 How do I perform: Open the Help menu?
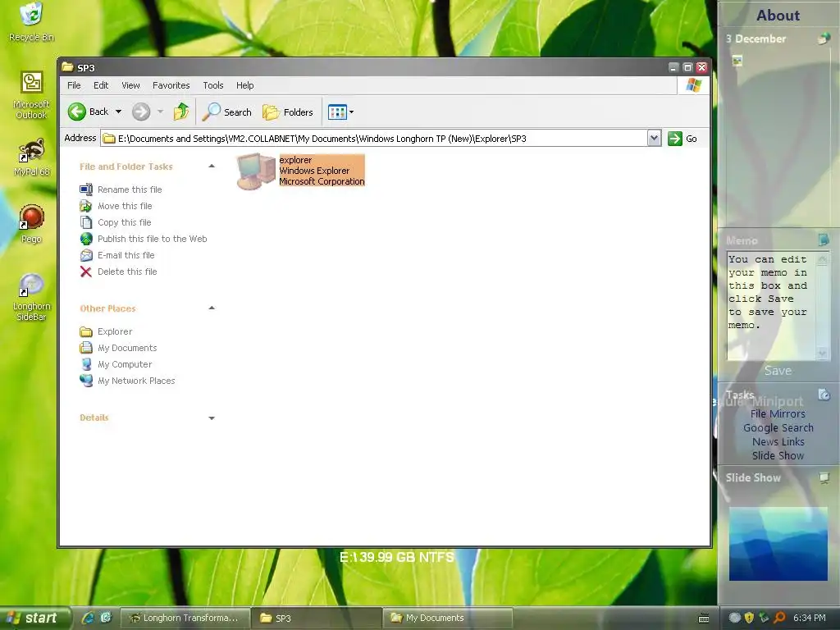tap(244, 85)
